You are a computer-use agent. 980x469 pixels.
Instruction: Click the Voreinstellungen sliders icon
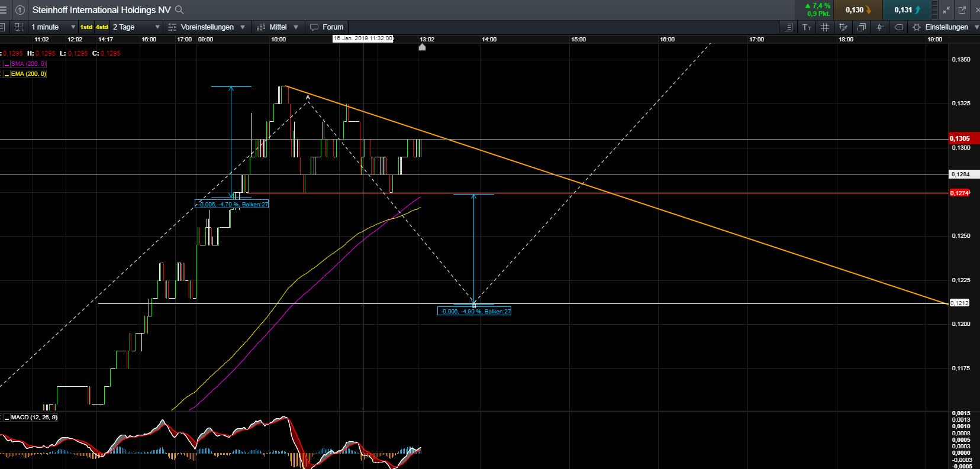[x=172, y=27]
